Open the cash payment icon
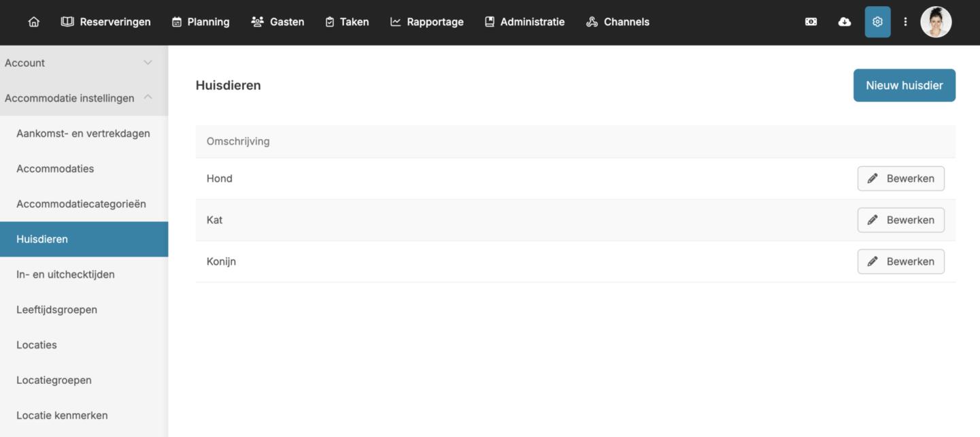The width and height of the screenshot is (980, 437). (811, 22)
